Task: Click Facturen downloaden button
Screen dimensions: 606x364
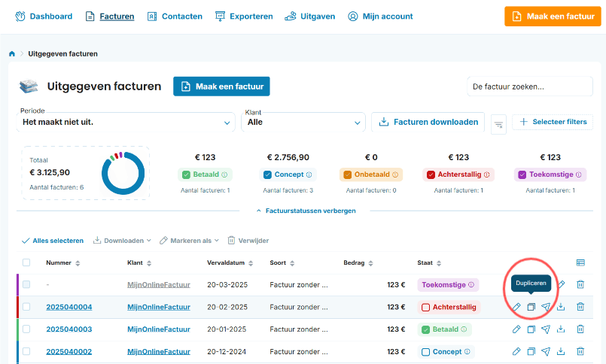Action: pyautogui.click(x=428, y=122)
